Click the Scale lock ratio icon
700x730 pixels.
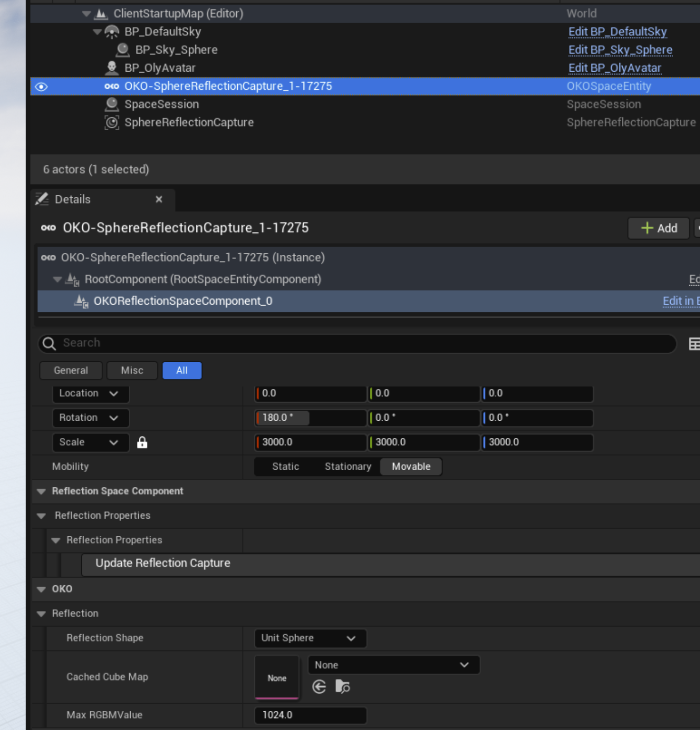coord(142,442)
